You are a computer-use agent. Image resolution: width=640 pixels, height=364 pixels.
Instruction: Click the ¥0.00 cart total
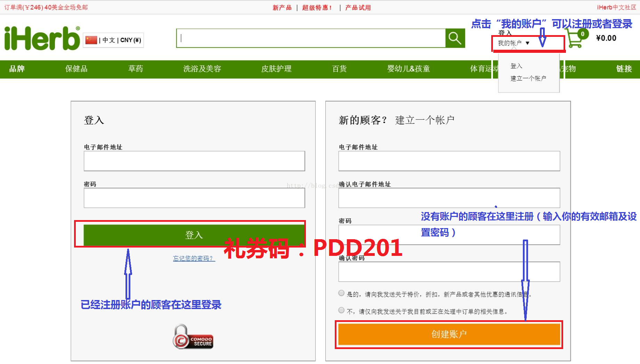(x=606, y=38)
